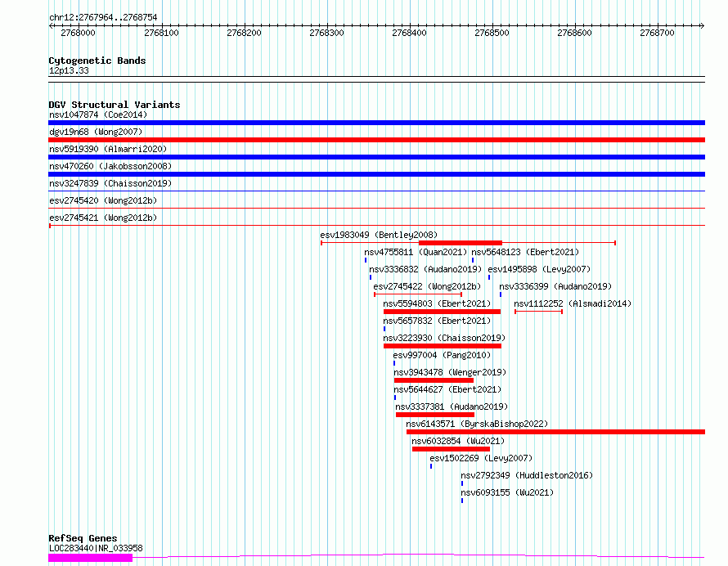
Task: Select nsv3247839 (Chaisson2019) variant label
Action: point(110,183)
